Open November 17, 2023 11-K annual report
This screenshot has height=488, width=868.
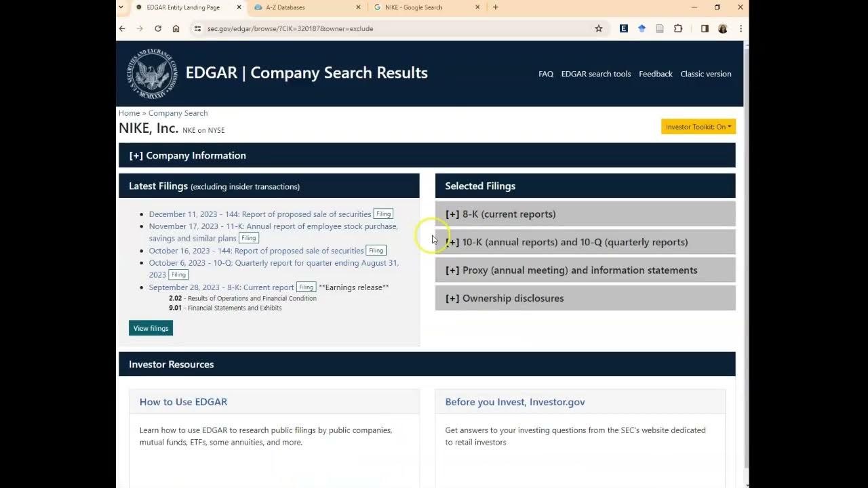pyautogui.click(x=273, y=232)
